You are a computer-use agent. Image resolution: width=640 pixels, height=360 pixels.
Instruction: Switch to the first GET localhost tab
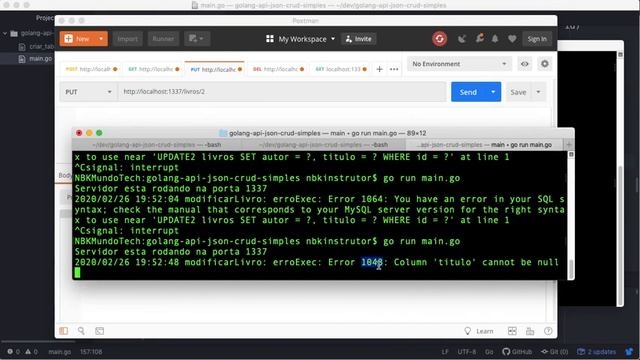tap(153, 69)
